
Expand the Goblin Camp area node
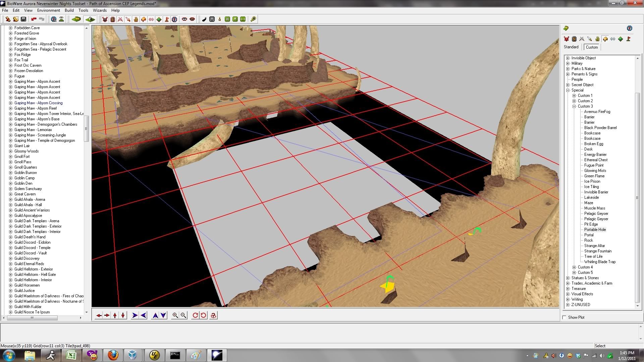[x=10, y=178]
